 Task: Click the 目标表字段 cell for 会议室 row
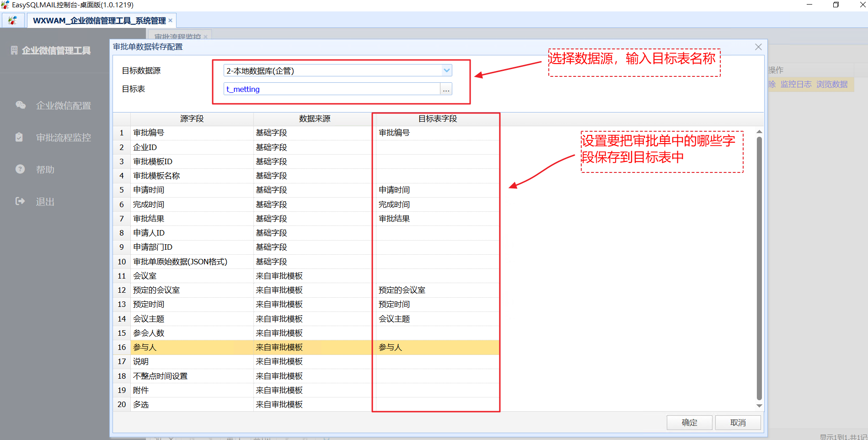pos(436,276)
